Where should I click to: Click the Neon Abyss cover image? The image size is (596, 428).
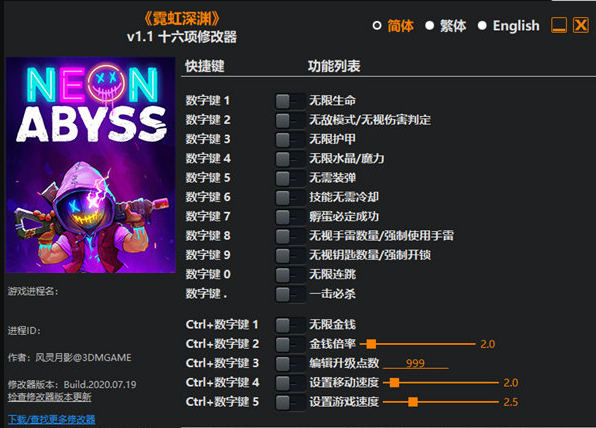coord(90,165)
